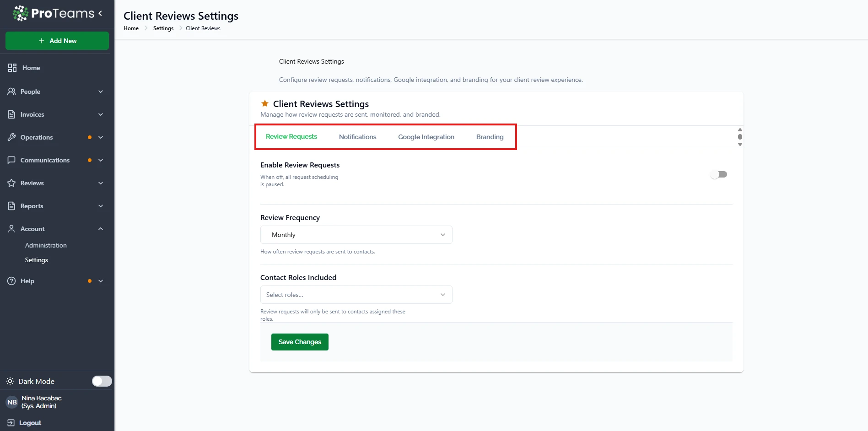Click the Reviews star icon in sidebar

12,183
